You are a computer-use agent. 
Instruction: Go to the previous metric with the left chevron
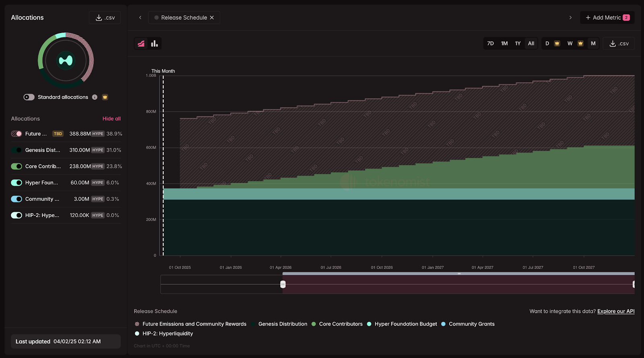tap(140, 18)
